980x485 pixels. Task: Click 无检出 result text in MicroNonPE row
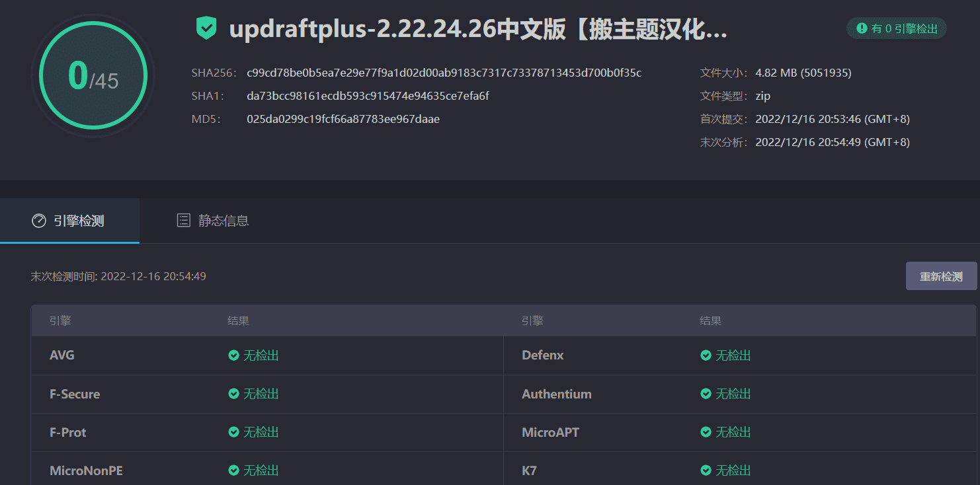(261, 470)
